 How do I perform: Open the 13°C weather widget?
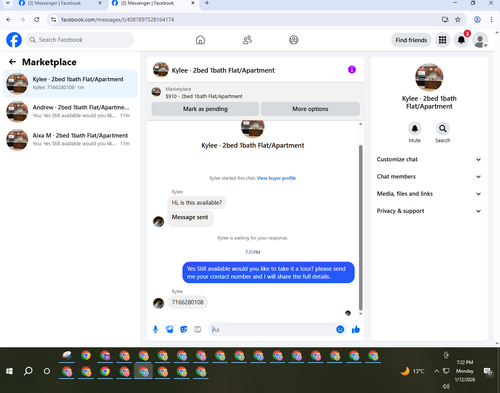pos(413,371)
